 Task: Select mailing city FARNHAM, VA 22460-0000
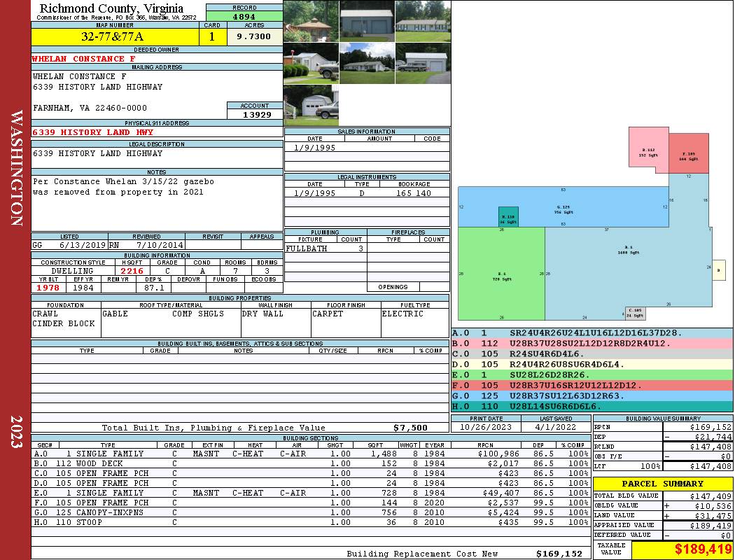coord(90,108)
